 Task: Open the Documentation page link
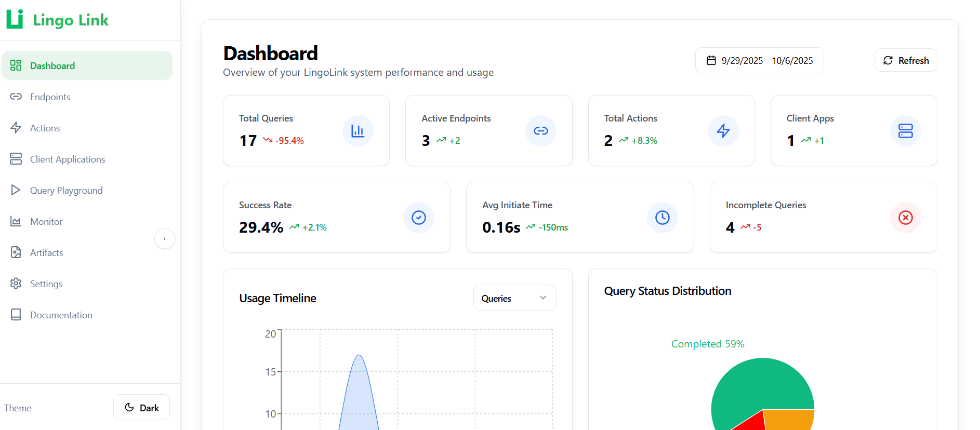click(61, 315)
